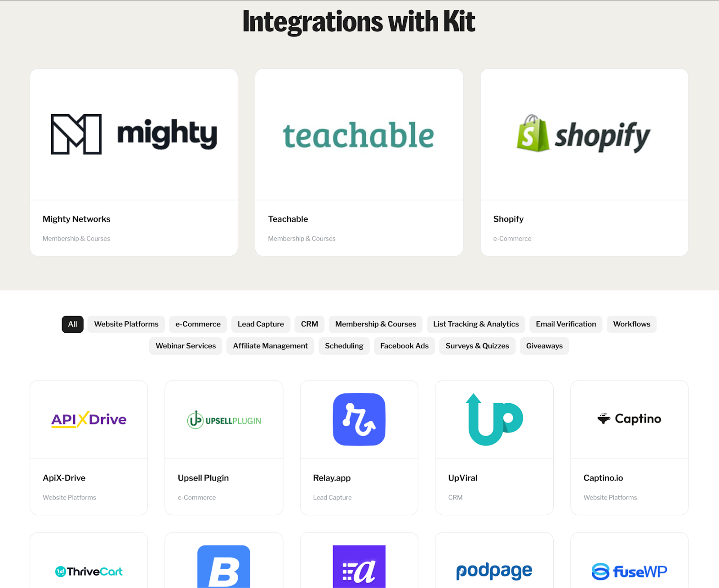
Task: Enable the Lead Capture filter
Action: (x=261, y=324)
